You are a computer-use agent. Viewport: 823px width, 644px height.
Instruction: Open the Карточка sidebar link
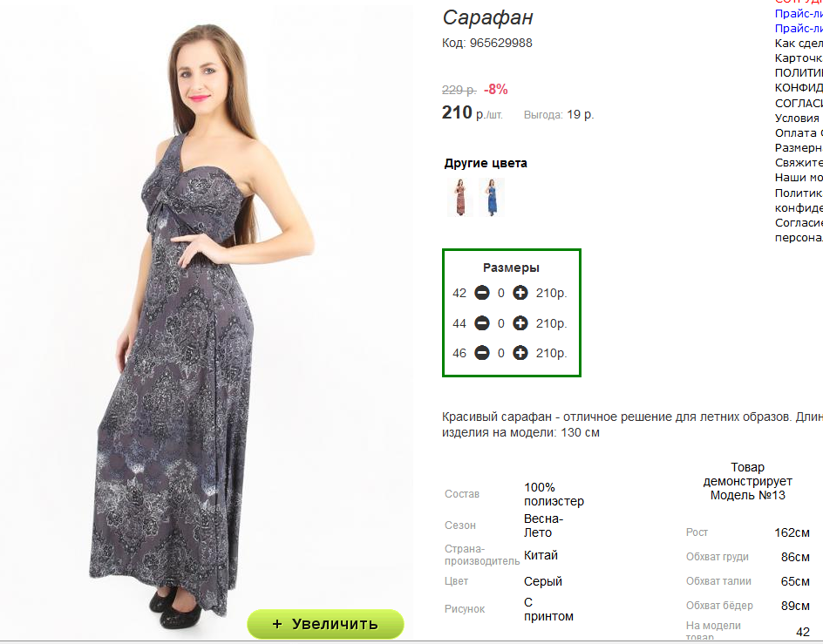[x=799, y=58]
